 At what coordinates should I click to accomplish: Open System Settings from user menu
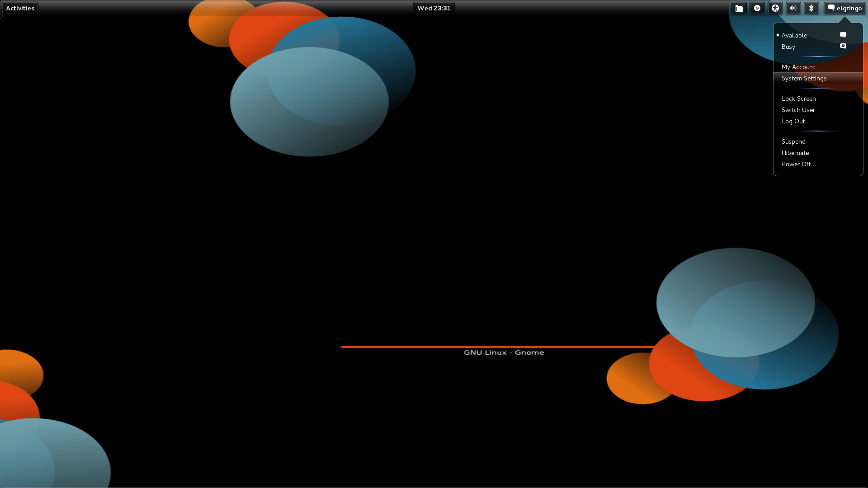click(x=818, y=78)
